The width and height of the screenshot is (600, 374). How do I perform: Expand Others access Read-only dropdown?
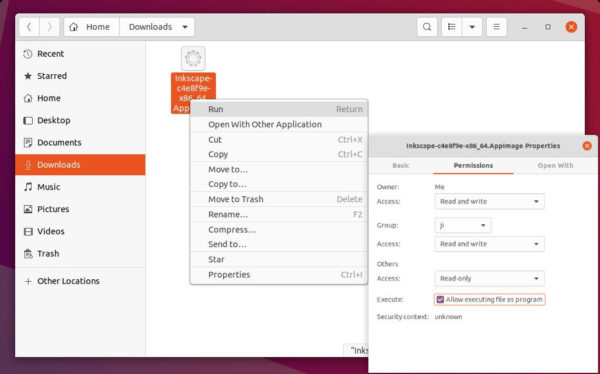coord(489,279)
